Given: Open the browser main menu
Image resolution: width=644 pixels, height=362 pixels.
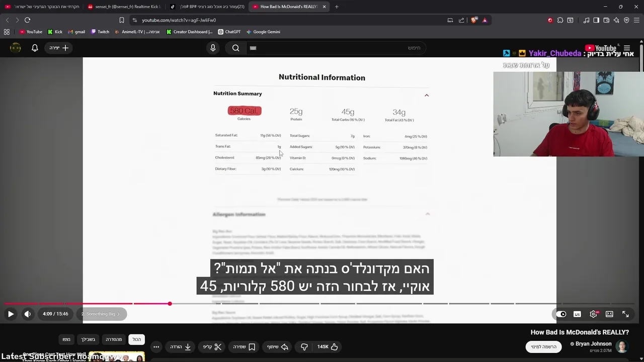Looking at the screenshot, I should 636,20.
